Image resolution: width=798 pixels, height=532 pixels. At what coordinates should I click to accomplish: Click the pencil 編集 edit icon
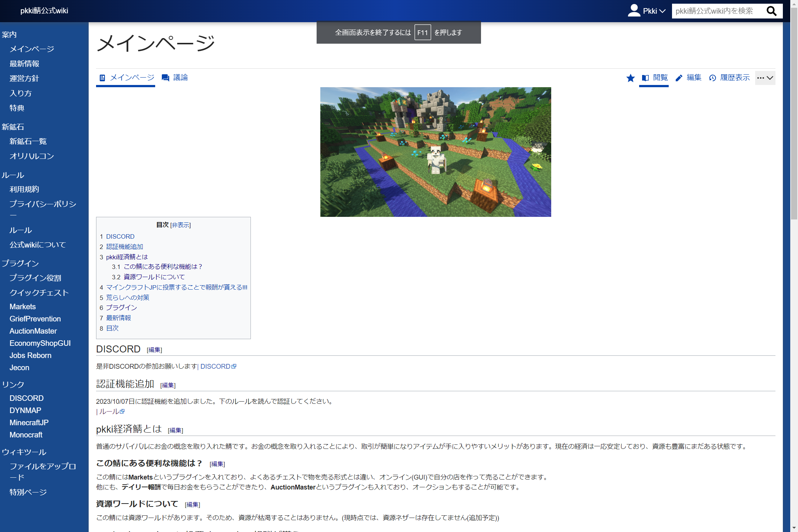click(x=679, y=78)
